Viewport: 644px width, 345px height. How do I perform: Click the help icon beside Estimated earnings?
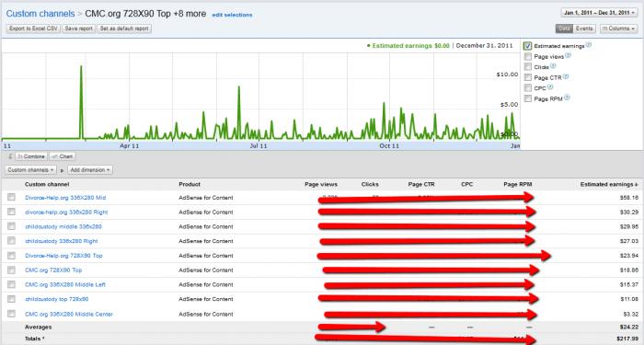click(589, 45)
